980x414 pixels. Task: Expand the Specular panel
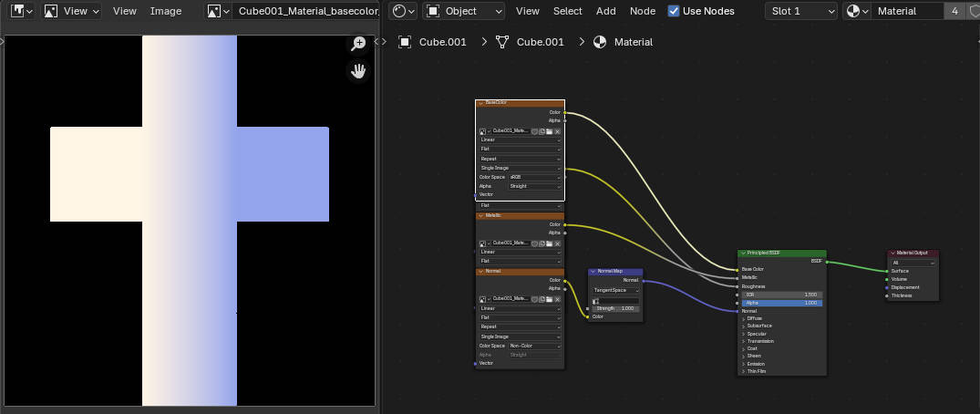point(755,334)
